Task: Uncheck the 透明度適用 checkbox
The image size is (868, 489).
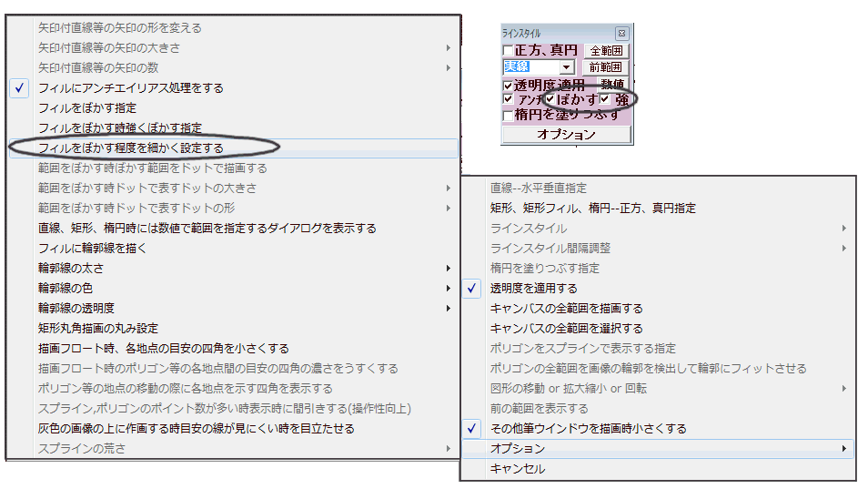Action: [508, 85]
